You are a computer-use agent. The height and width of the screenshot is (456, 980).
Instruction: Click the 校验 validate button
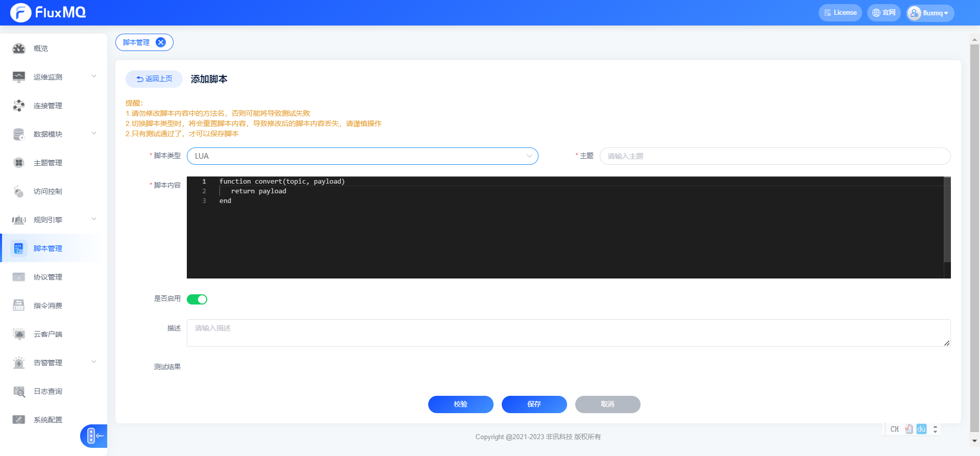click(x=460, y=404)
